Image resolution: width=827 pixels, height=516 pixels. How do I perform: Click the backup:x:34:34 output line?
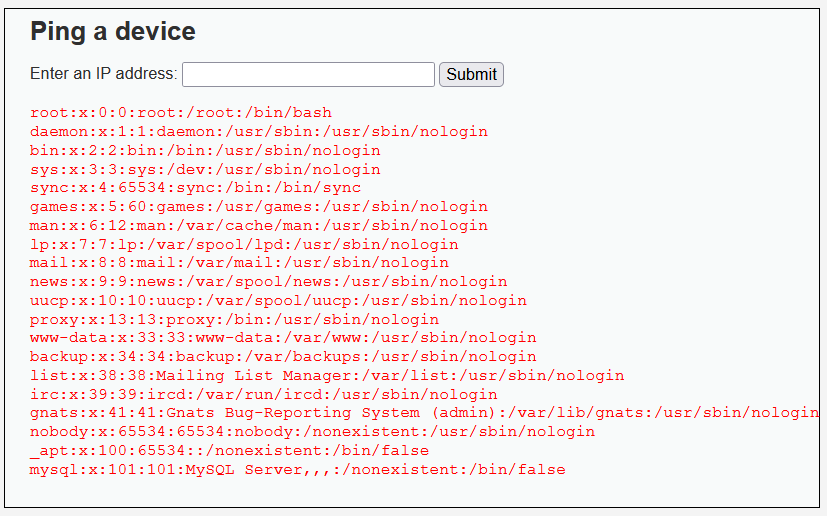pos(283,357)
